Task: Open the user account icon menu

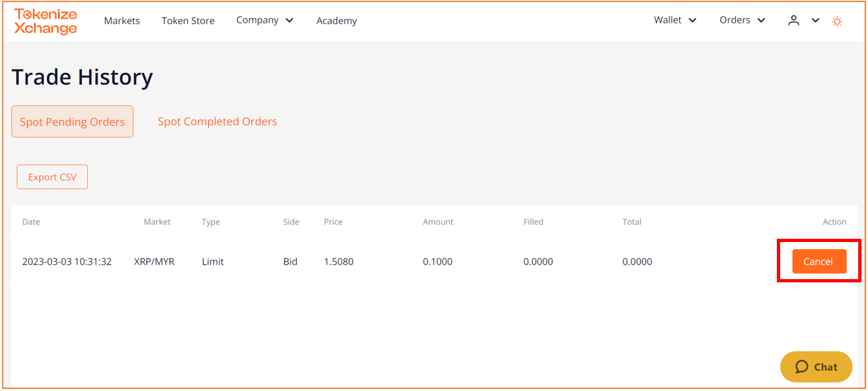Action: [793, 20]
